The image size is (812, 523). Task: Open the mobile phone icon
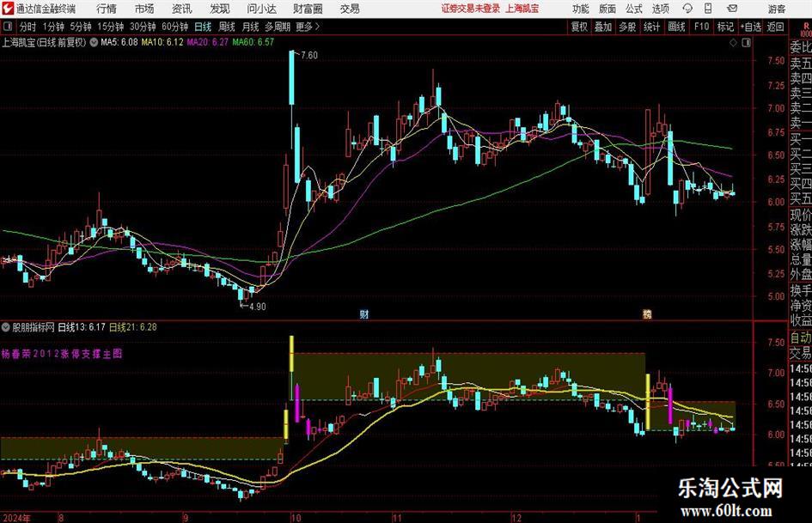click(x=708, y=9)
